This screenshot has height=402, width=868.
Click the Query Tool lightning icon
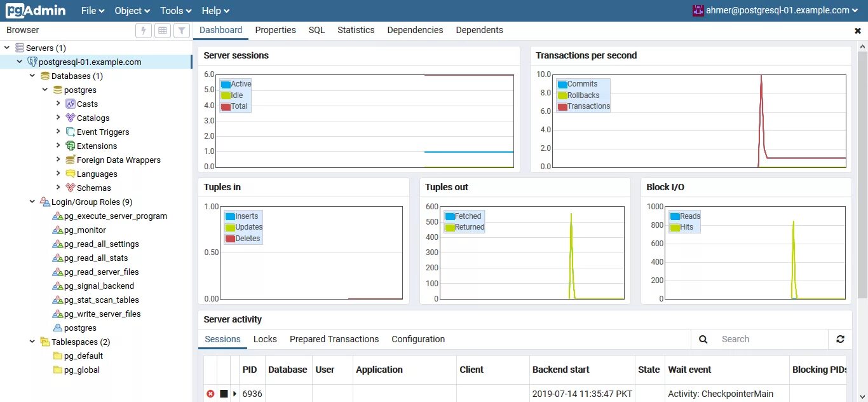(x=144, y=30)
